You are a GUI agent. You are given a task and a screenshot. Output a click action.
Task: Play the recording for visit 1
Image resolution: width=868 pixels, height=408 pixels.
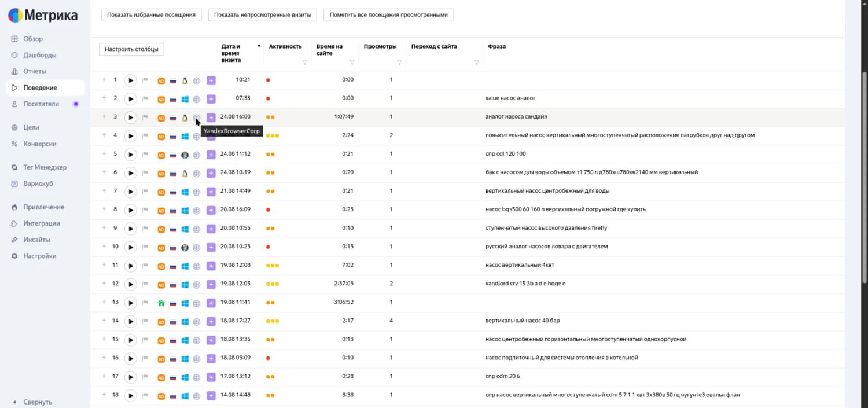pos(131,80)
